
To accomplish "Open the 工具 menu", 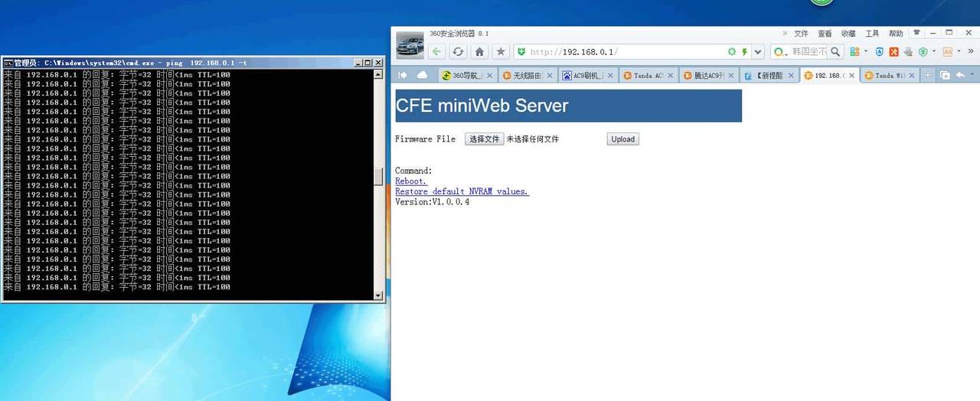I will [x=872, y=34].
